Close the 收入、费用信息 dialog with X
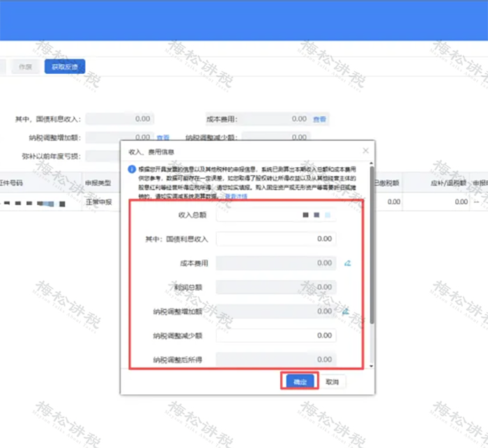This screenshot has width=488, height=448. pos(365,150)
